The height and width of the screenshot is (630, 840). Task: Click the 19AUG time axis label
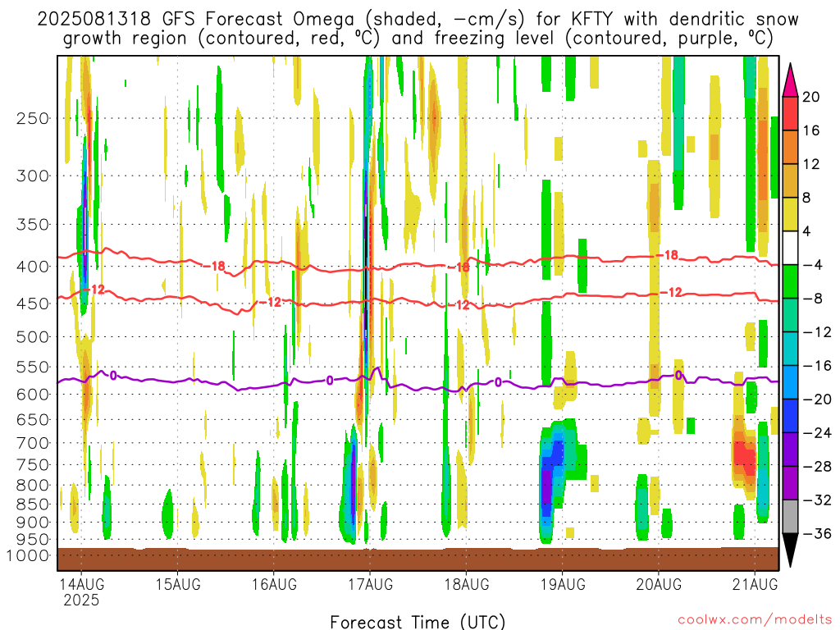pos(563,583)
